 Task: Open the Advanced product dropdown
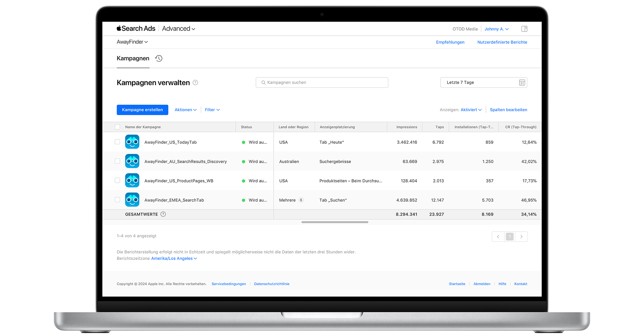[x=178, y=29]
